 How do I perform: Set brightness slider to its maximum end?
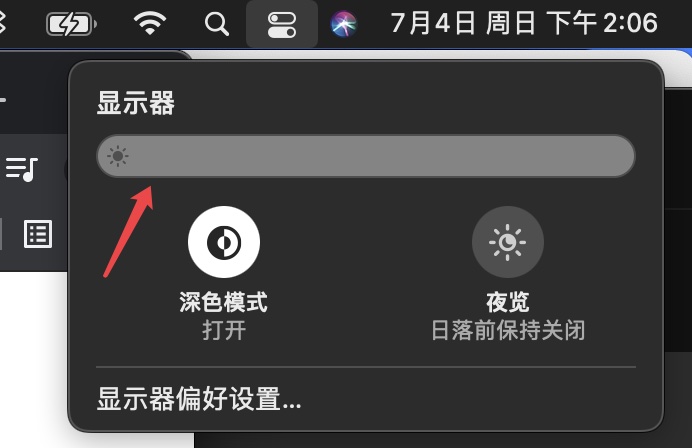[x=625, y=156]
